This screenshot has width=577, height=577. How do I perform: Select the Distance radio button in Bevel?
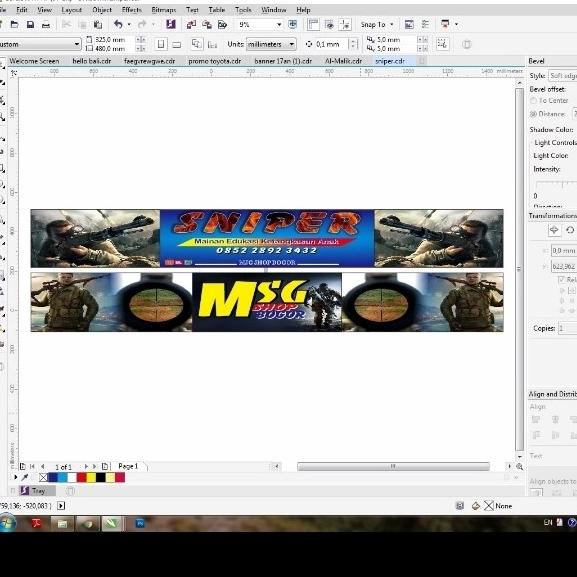coord(533,114)
